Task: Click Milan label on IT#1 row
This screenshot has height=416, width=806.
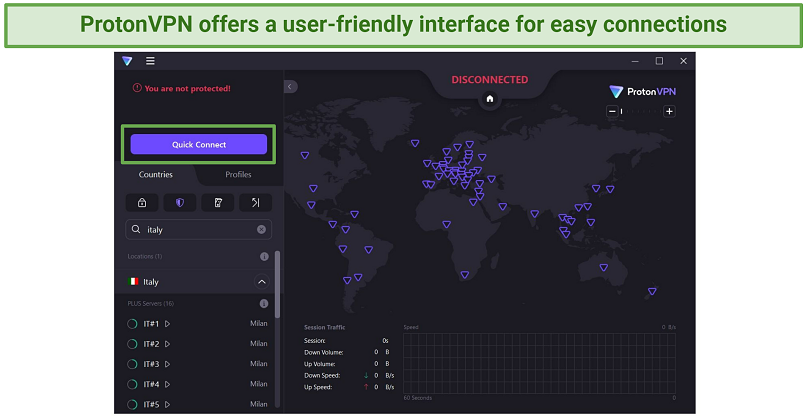Action: 259,323
